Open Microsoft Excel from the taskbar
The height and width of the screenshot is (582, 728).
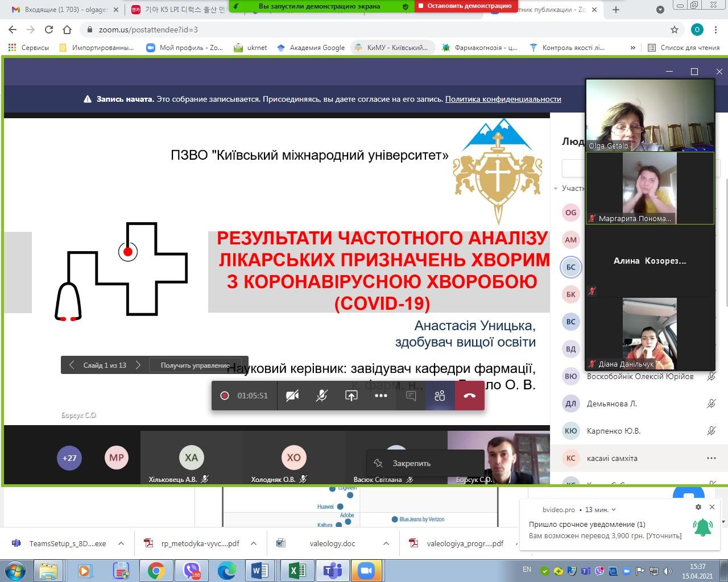tap(297, 570)
